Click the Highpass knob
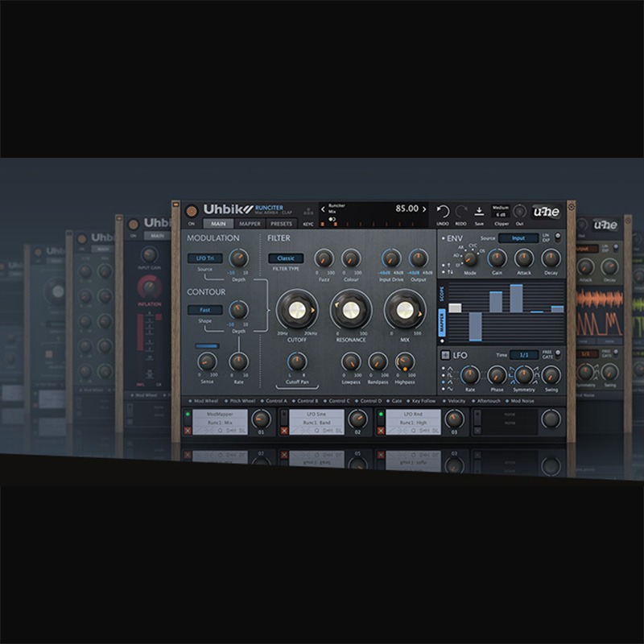The width and height of the screenshot is (644, 644). click(x=405, y=361)
